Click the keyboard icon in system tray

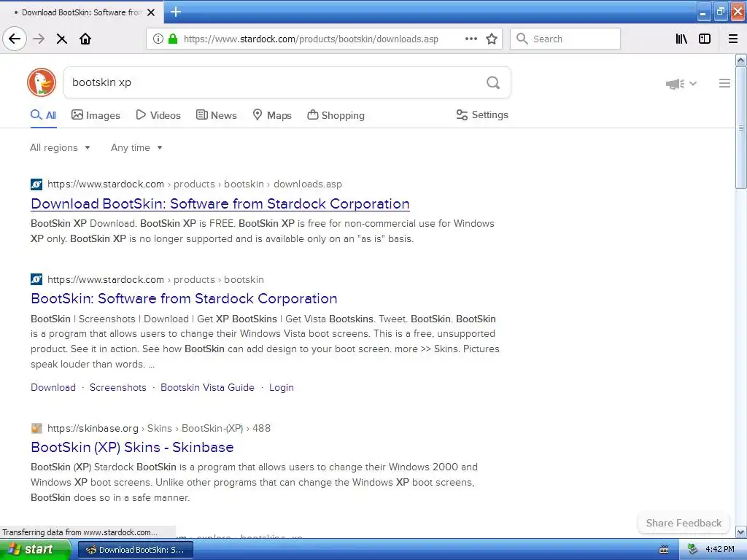664,550
